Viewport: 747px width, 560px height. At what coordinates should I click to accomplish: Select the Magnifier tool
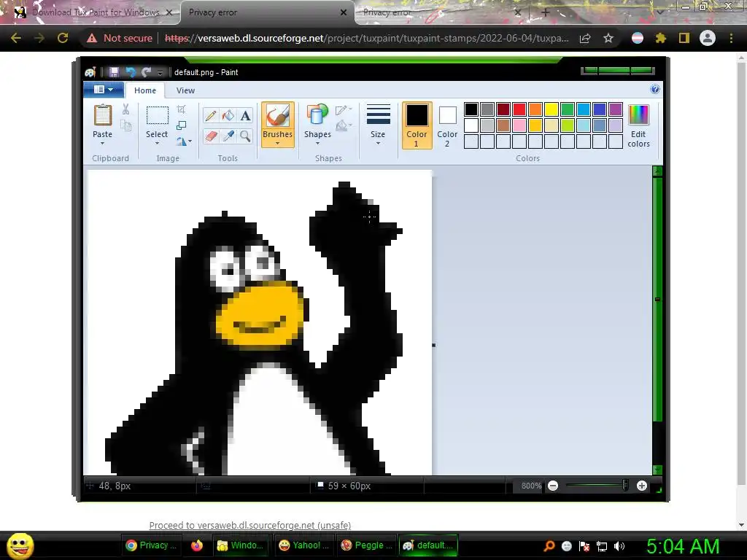[x=245, y=136]
